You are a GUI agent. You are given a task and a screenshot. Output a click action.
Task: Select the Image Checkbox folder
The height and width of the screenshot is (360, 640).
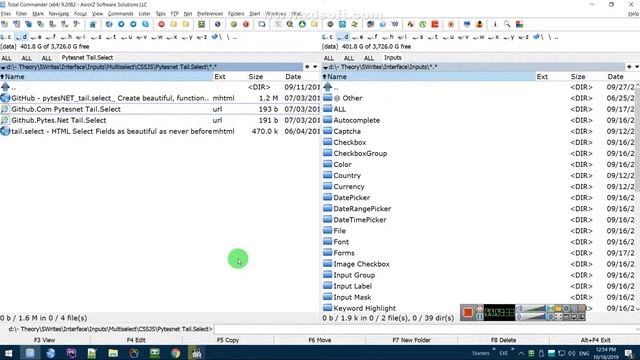point(361,264)
